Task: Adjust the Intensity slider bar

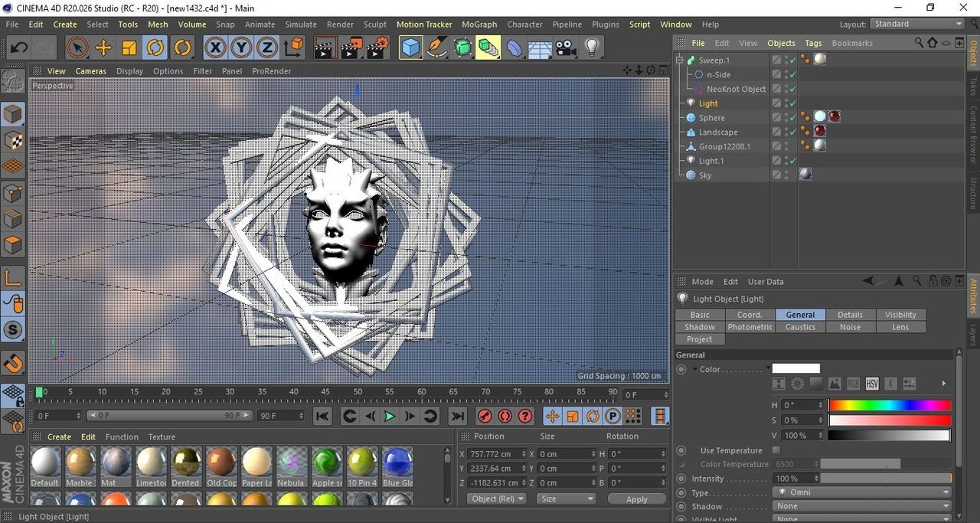Action: (887, 479)
